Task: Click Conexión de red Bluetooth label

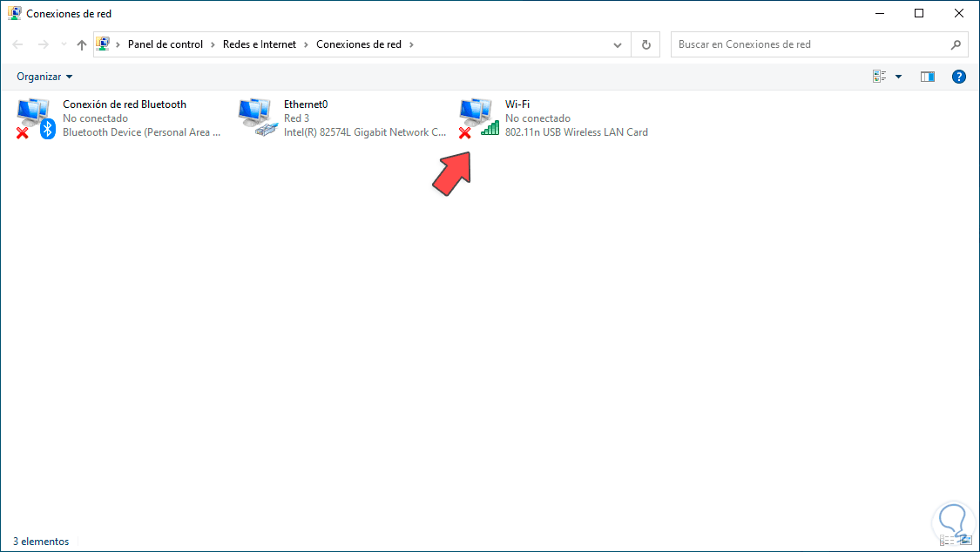Action: 125,104
